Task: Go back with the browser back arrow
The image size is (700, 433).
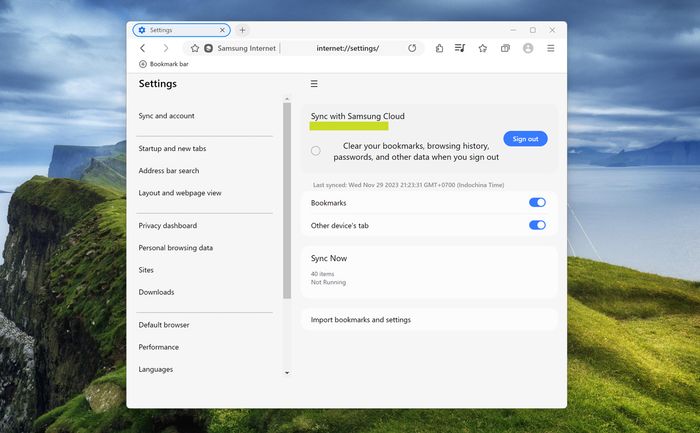Action: [x=142, y=48]
